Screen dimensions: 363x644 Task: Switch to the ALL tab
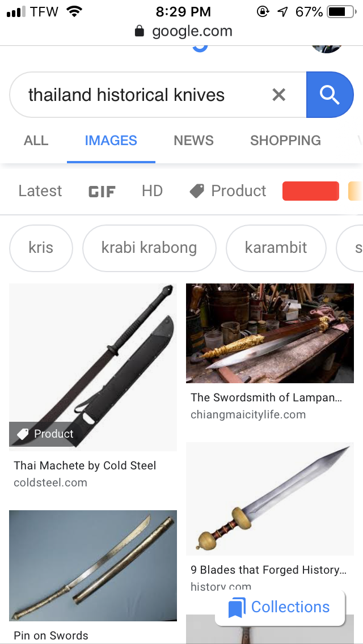coord(36,141)
